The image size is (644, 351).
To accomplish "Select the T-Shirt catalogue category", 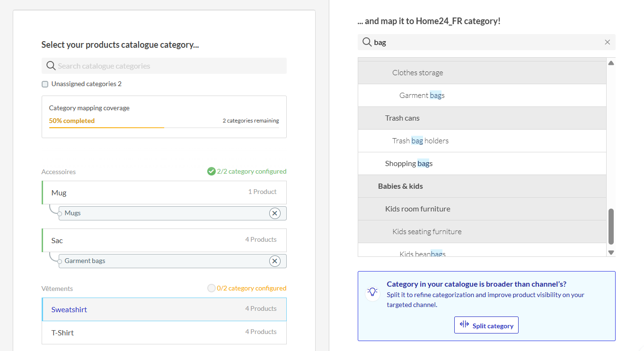I will pyautogui.click(x=164, y=333).
